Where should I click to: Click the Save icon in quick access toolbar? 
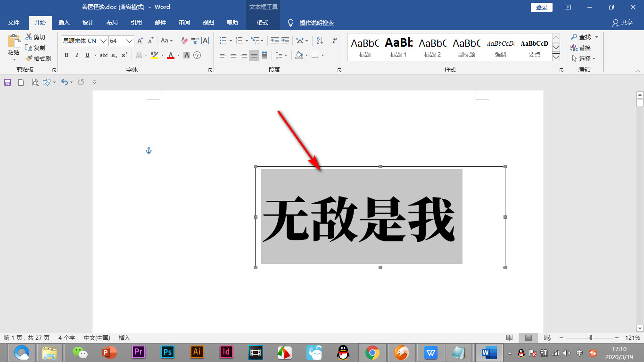pos(8,82)
